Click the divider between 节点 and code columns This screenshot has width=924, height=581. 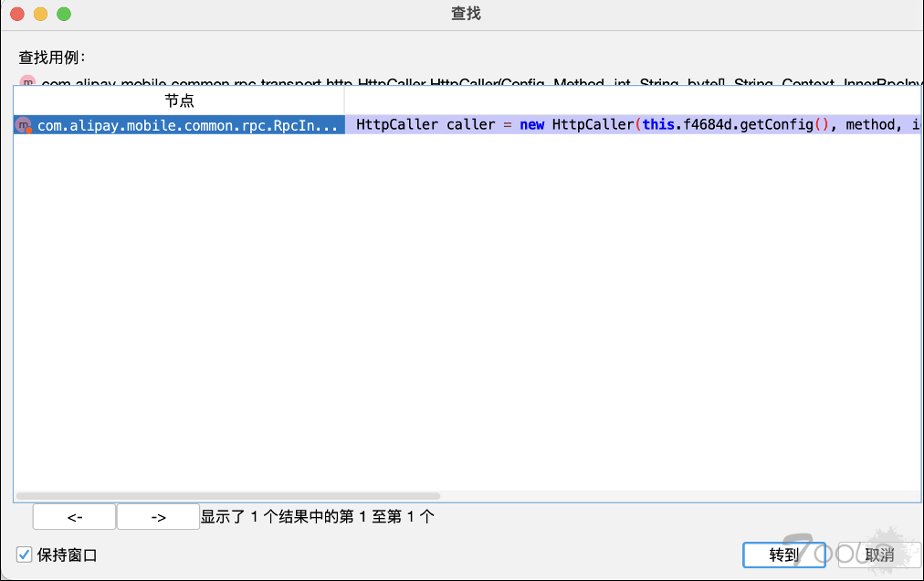tap(344, 100)
